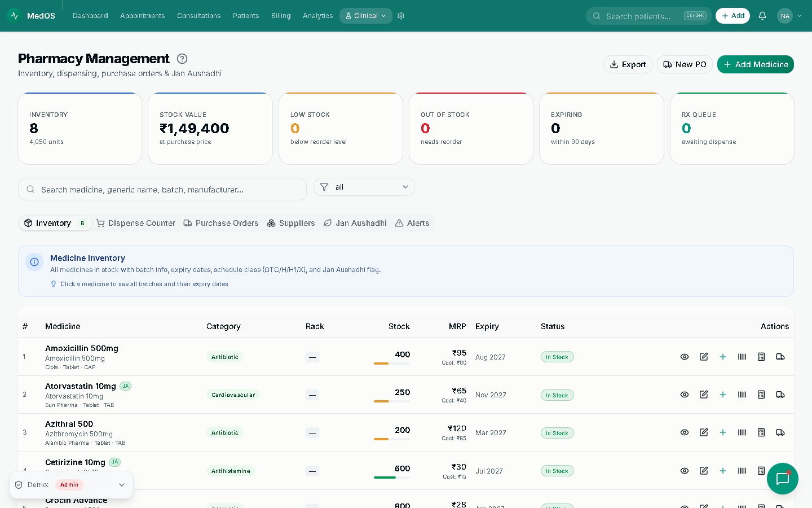Select the Inventory tab
Viewport: 812px width, 508px height.
pos(56,223)
